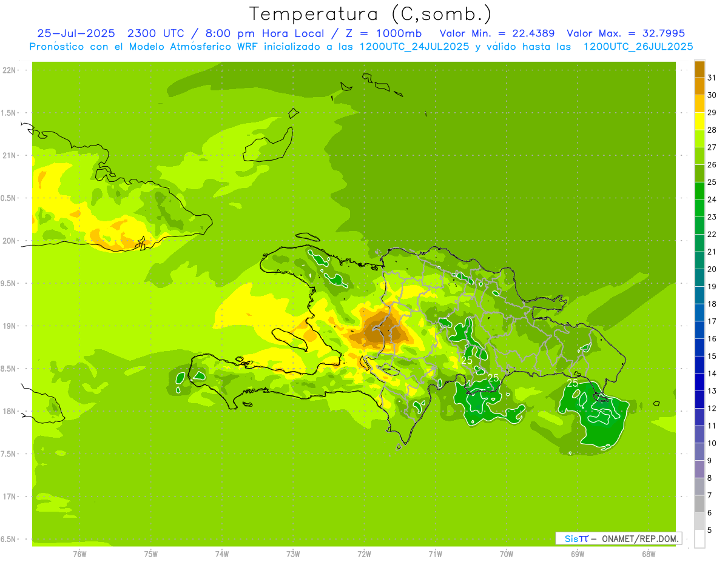Click the '18N' latitude label
Viewport: 728px width, 562px height.
pyautogui.click(x=9, y=412)
